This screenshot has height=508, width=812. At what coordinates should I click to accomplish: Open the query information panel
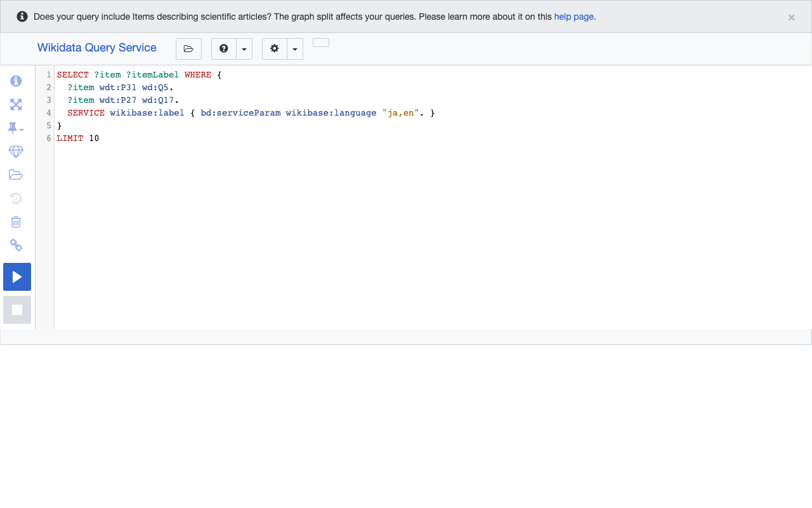(x=16, y=81)
